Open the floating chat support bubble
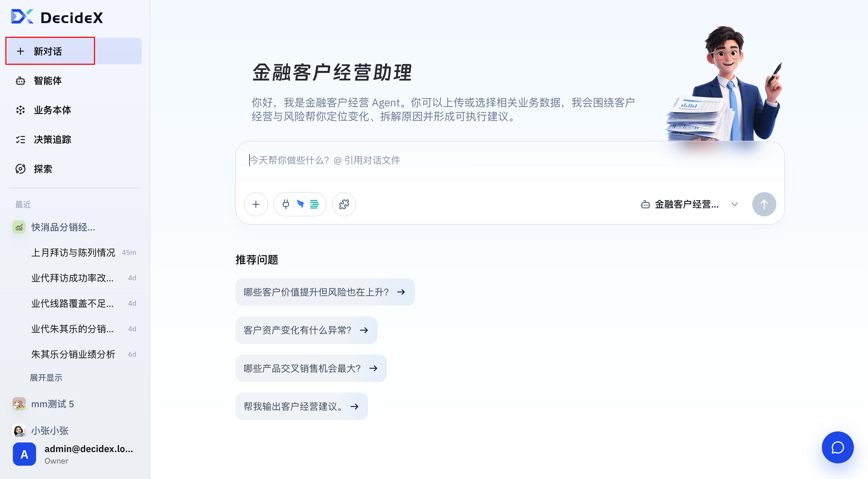This screenshot has width=868, height=479. click(838, 447)
